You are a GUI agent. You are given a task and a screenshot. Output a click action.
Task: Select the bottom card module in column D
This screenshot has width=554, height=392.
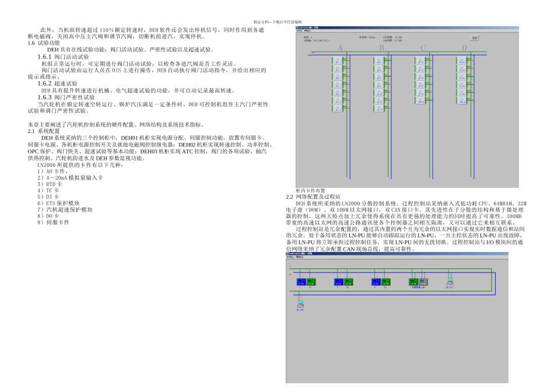tap(461, 100)
